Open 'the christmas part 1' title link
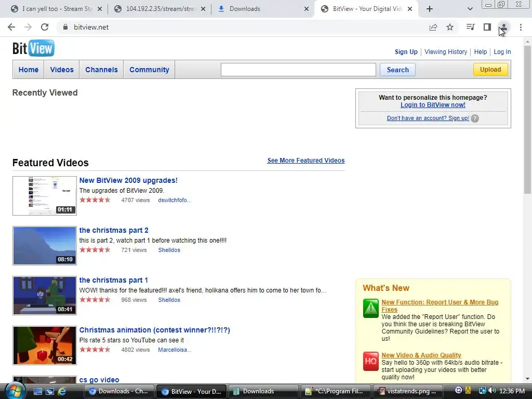Screen dimensions: 532x399 point(113,280)
